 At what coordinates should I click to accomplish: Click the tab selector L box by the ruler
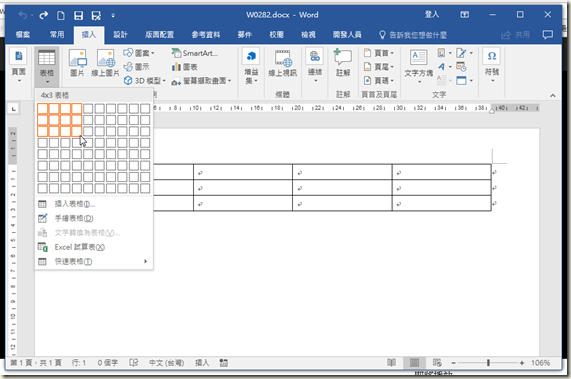(14, 109)
